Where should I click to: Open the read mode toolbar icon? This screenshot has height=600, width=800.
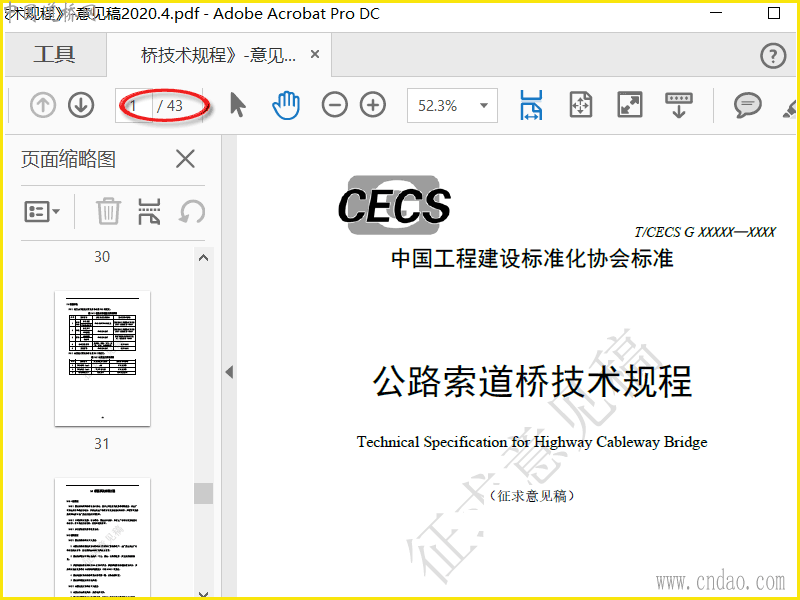pos(679,105)
